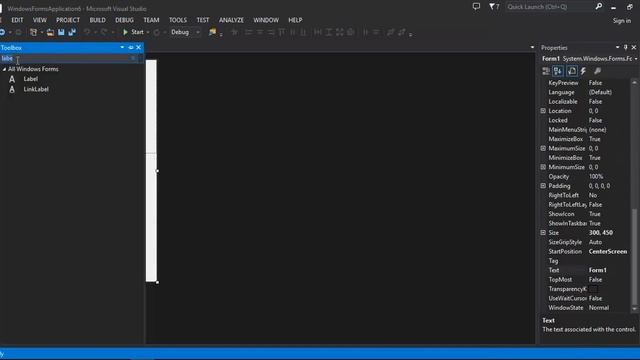Show Properties view icon in Properties panel
This screenshot has width=640, height=360.
point(572,71)
